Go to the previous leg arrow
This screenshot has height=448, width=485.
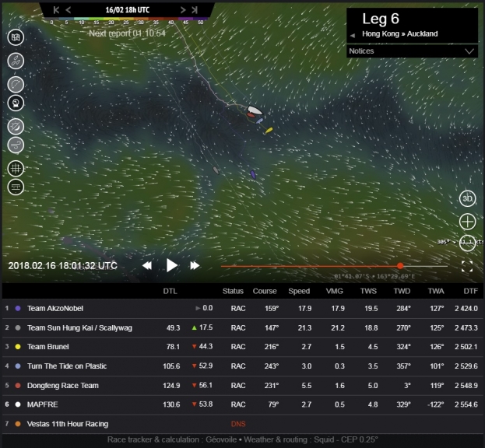pos(353,35)
